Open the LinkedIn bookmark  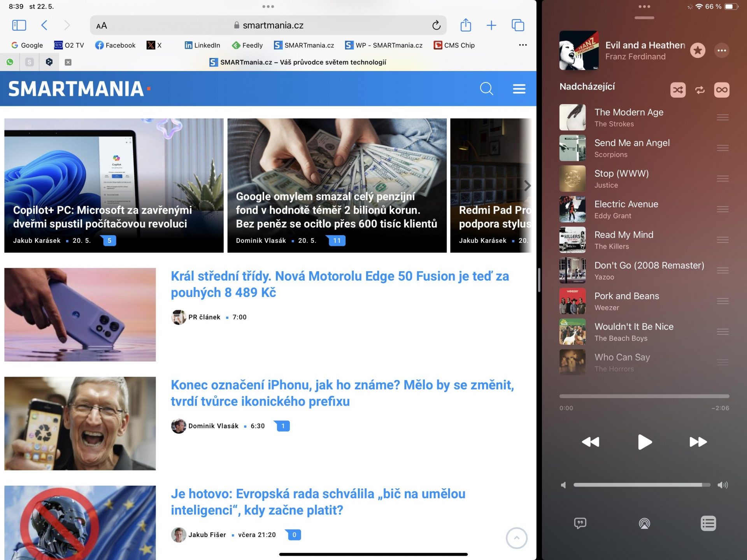[202, 45]
